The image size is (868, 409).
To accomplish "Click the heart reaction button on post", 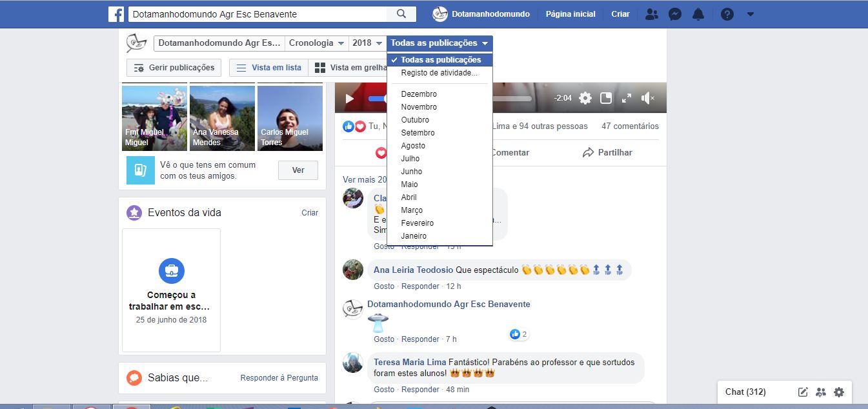I will [x=381, y=153].
